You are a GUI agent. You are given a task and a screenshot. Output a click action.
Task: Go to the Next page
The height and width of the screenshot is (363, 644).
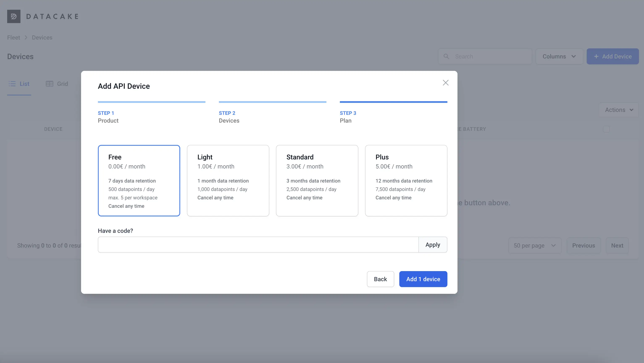617,246
